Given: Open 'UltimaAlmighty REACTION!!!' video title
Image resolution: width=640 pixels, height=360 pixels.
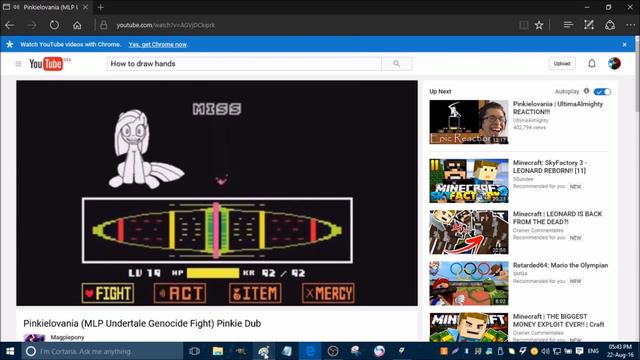Looking at the screenshot, I should (x=558, y=108).
